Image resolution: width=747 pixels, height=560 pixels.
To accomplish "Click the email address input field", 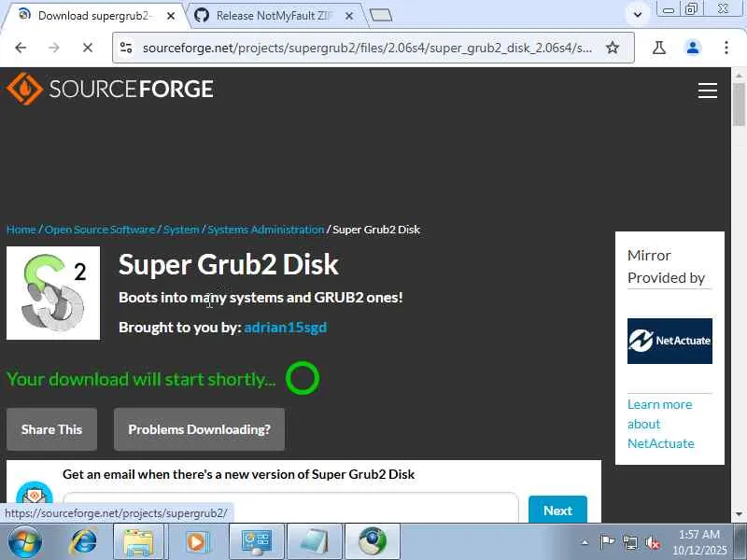I will click(290, 508).
